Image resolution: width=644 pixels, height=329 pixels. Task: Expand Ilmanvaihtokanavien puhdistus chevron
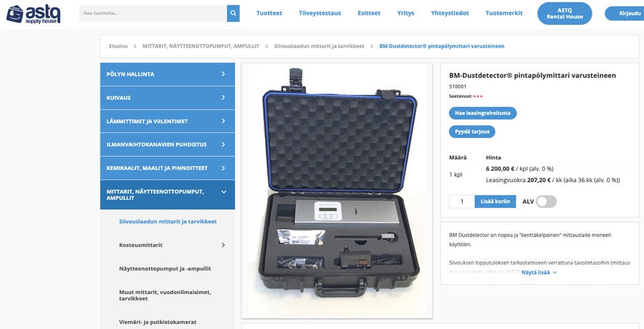coord(223,145)
